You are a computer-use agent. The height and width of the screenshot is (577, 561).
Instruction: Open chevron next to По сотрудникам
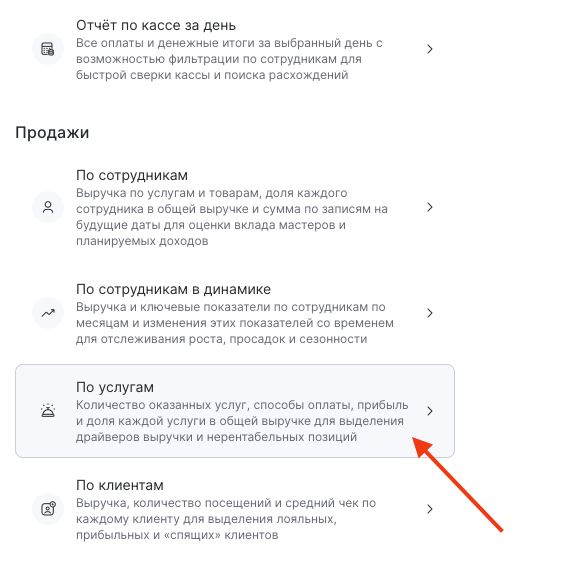tap(430, 207)
